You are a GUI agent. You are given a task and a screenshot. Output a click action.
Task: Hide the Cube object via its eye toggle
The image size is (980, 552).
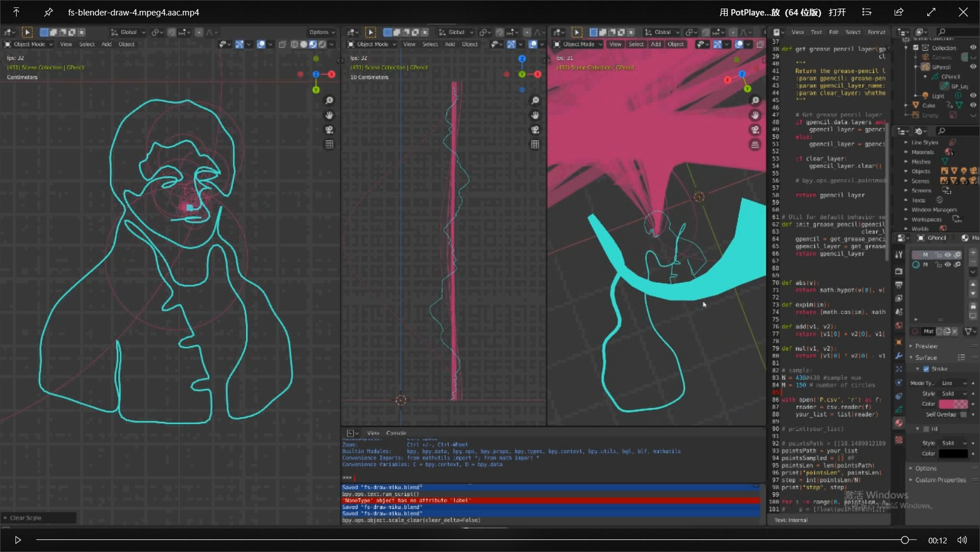click(973, 104)
